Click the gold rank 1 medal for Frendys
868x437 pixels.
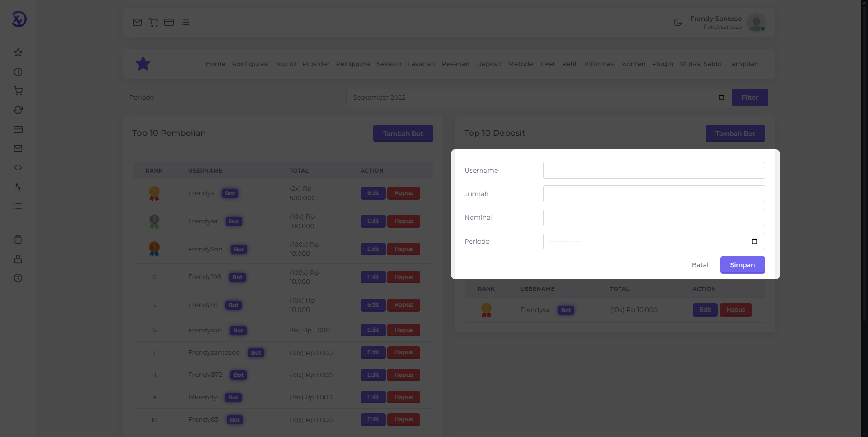[x=154, y=193]
